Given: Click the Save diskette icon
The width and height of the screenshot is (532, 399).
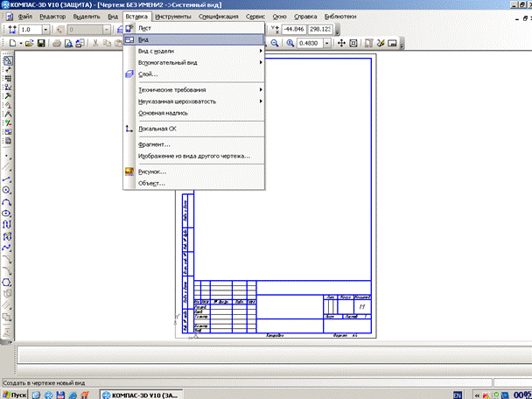Looking at the screenshot, I should pos(41,44).
